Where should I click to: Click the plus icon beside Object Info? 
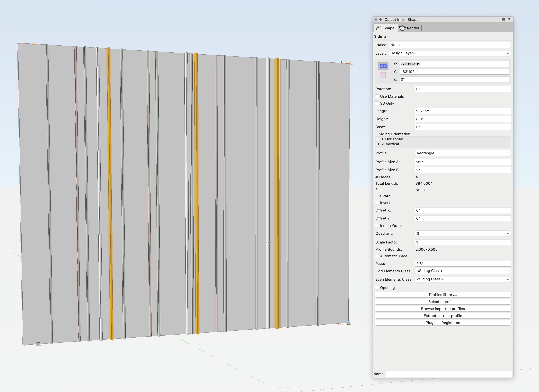click(x=380, y=19)
